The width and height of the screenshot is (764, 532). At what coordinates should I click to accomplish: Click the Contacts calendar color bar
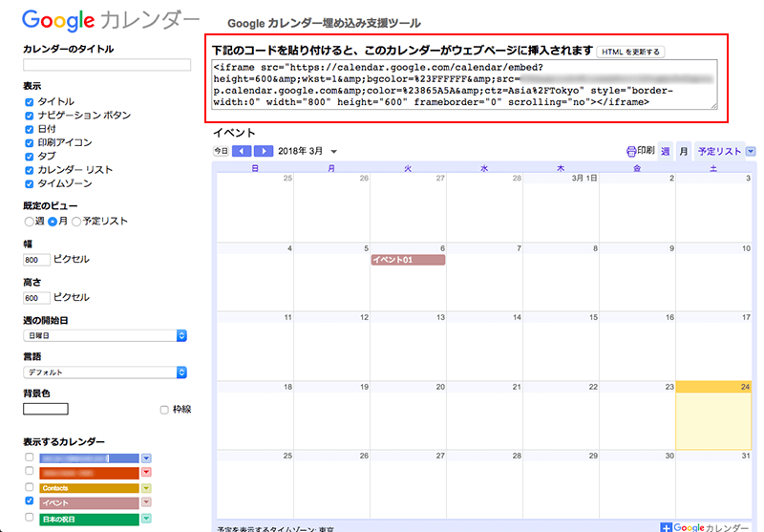click(89, 488)
